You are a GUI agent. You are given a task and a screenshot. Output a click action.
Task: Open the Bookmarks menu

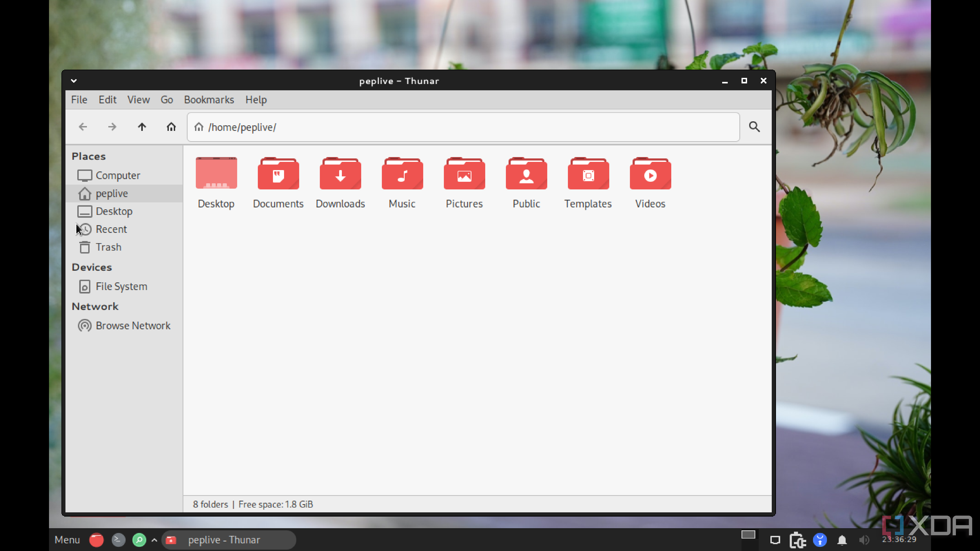pos(209,100)
